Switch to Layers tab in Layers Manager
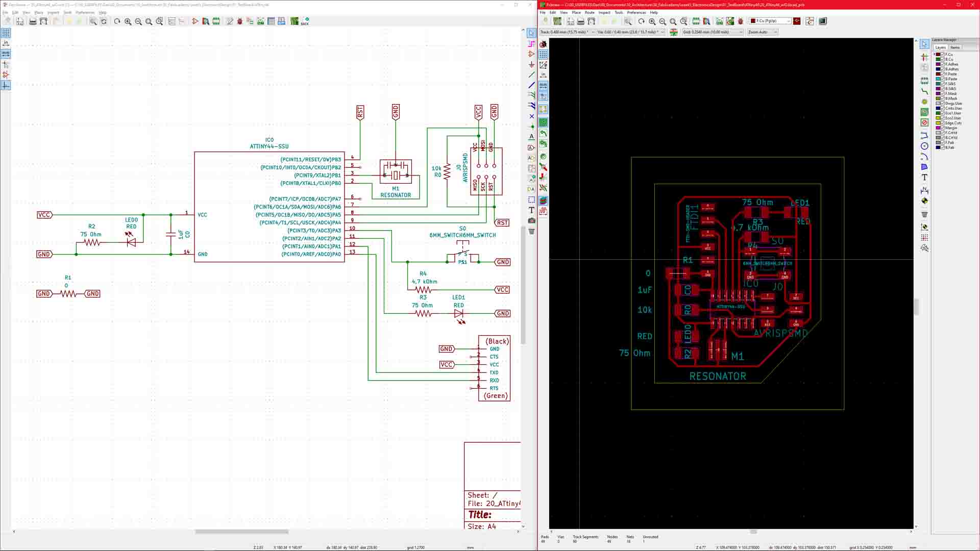The width and height of the screenshot is (980, 551). click(941, 47)
